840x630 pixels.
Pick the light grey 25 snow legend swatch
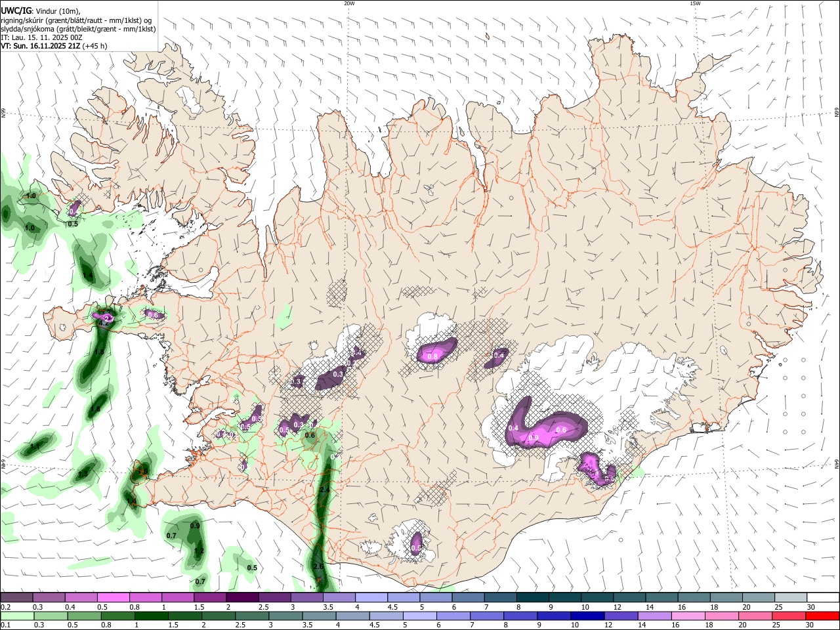[791, 598]
